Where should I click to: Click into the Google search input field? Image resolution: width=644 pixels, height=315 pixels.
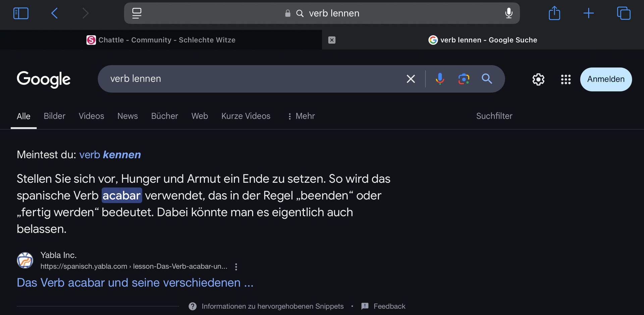click(x=252, y=79)
